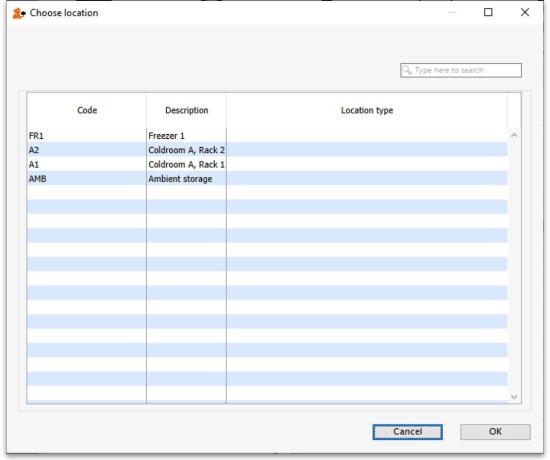Select the A2 location code

34,150
